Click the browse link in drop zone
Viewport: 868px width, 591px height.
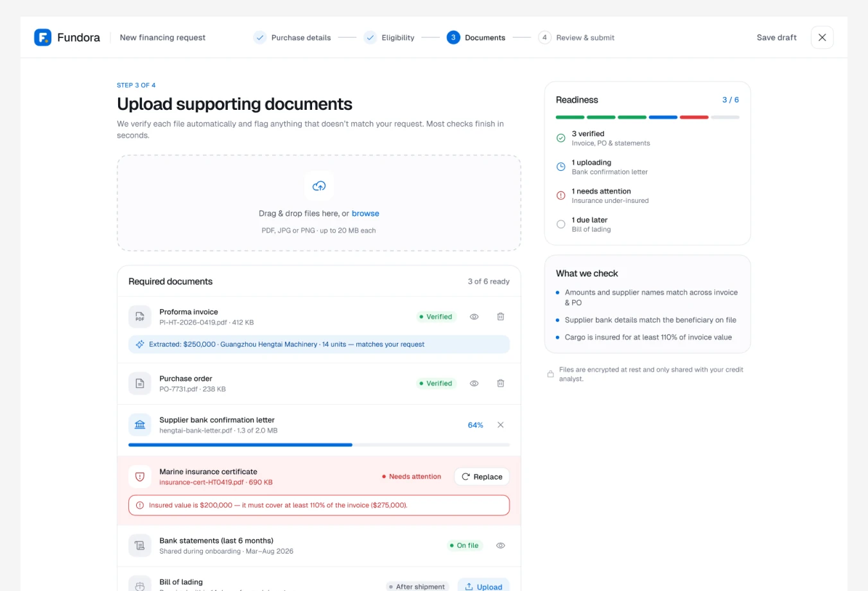pyautogui.click(x=365, y=213)
